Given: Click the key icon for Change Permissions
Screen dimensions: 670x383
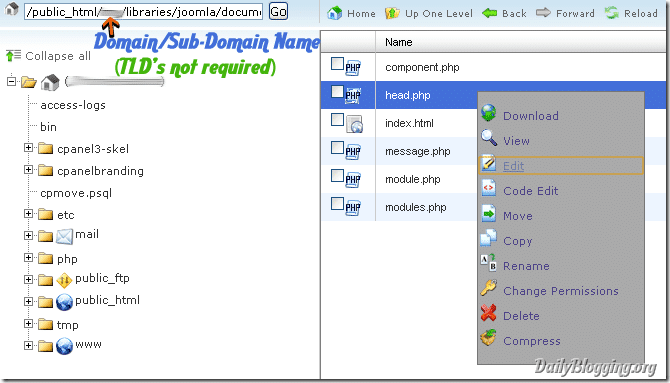Looking at the screenshot, I should [x=488, y=288].
